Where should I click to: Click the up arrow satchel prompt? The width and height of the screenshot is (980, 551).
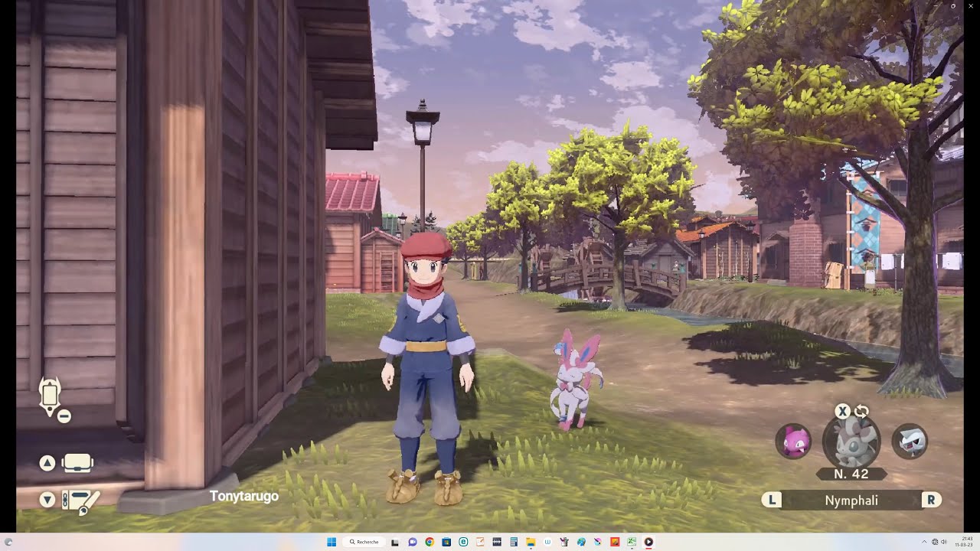tap(47, 463)
